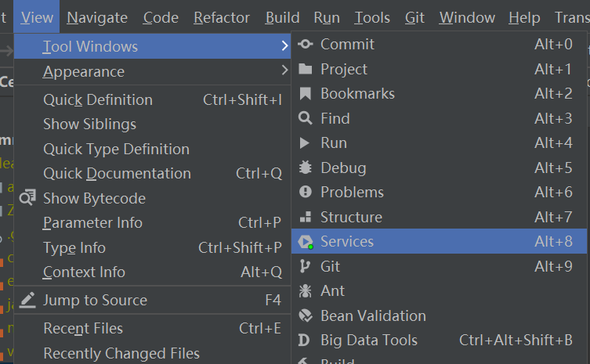590x364 pixels.
Task: Click Jump to Source entry
Action: click(95, 301)
